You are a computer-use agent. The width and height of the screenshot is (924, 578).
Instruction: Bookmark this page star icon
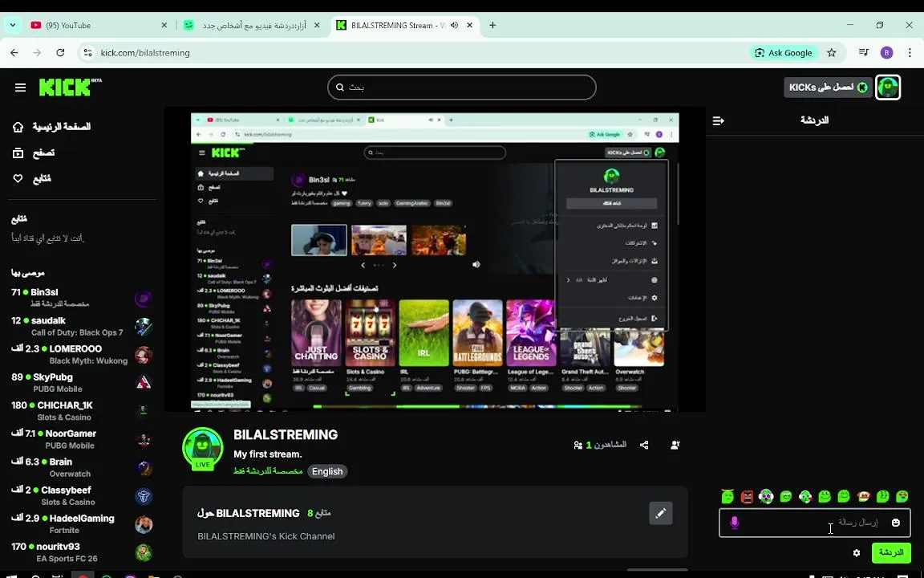pyautogui.click(x=832, y=52)
